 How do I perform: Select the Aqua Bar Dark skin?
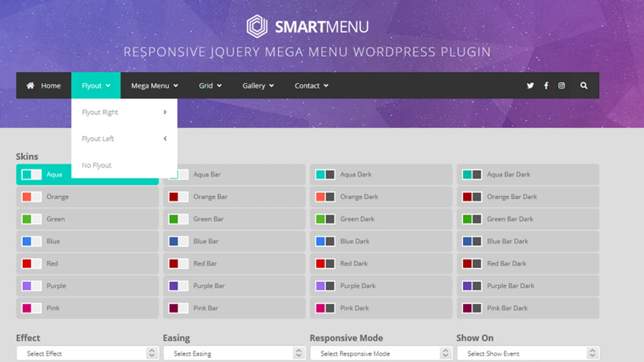click(528, 175)
